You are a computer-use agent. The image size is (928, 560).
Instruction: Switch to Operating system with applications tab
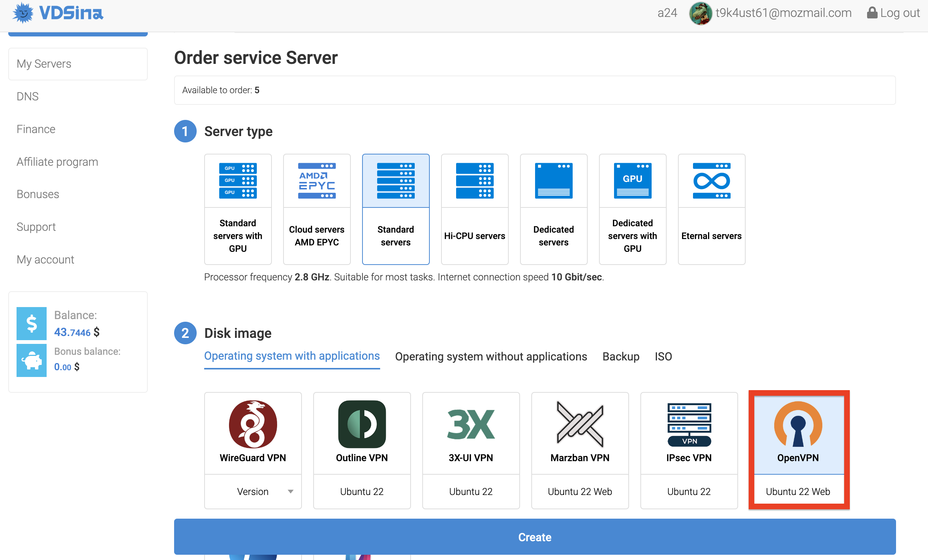(292, 356)
